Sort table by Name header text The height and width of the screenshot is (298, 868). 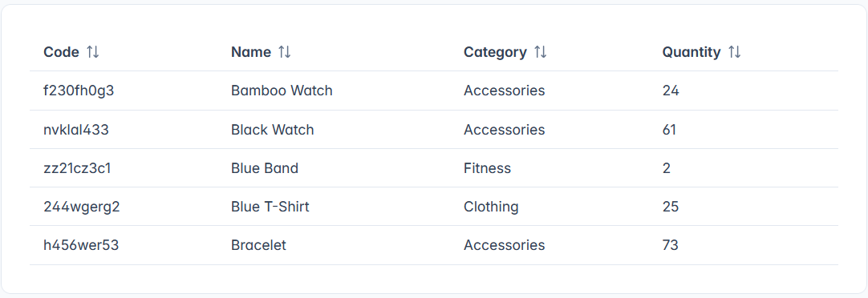tap(251, 52)
